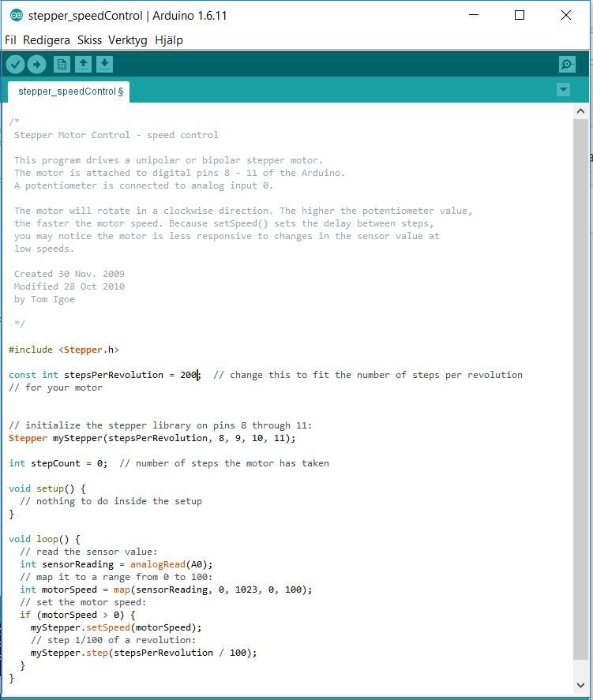Close the Arduino window

pos(566,15)
